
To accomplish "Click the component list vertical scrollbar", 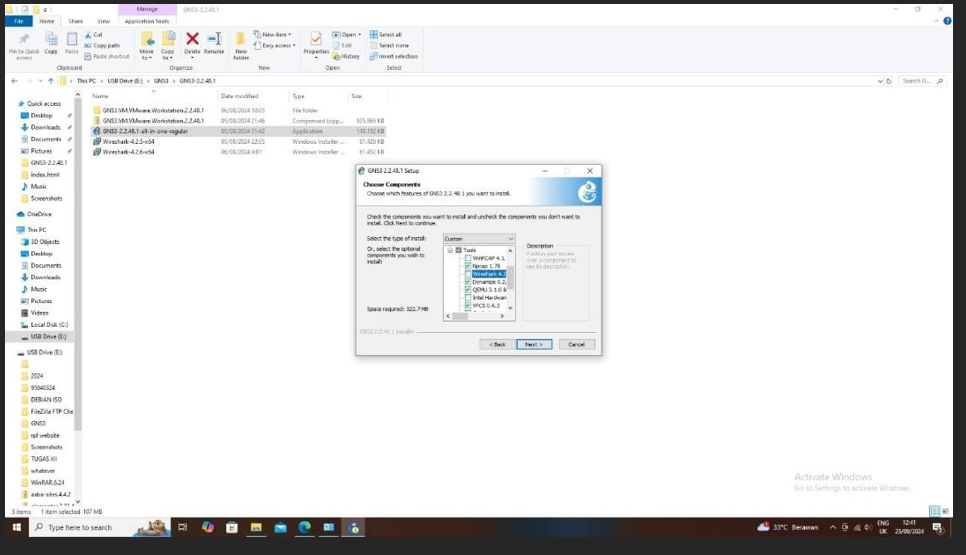I will click(x=510, y=280).
